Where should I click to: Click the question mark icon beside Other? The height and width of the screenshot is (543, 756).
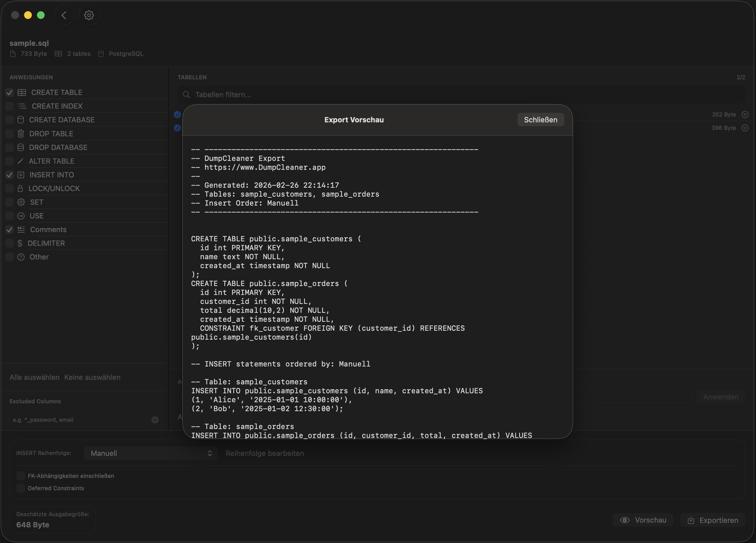(x=21, y=257)
